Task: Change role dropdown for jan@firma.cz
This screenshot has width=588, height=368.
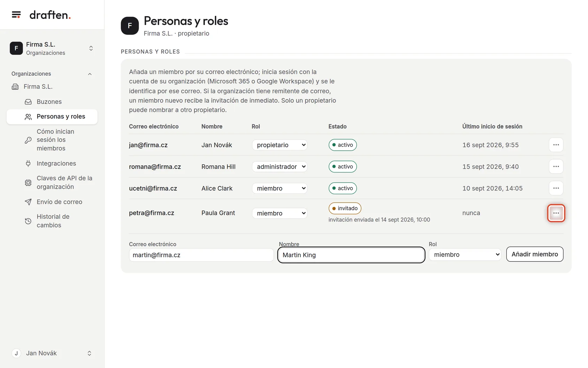Action: click(280, 145)
